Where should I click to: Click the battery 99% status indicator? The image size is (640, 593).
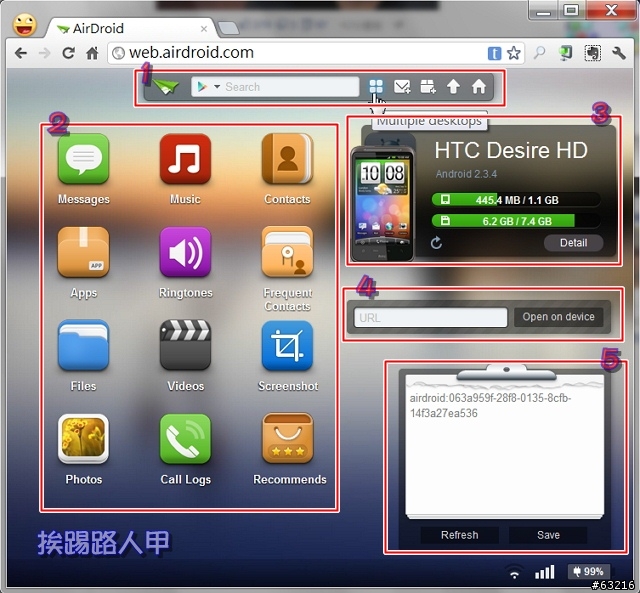(x=589, y=571)
